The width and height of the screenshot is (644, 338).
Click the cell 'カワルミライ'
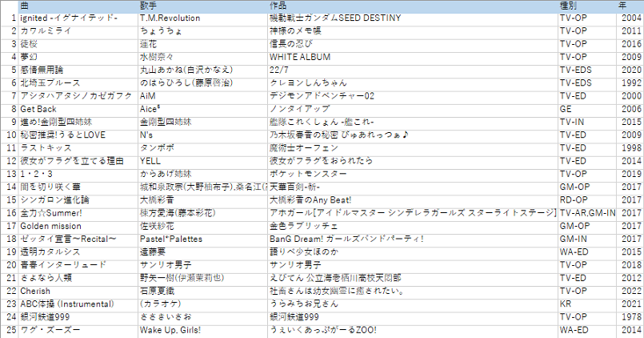78,31
